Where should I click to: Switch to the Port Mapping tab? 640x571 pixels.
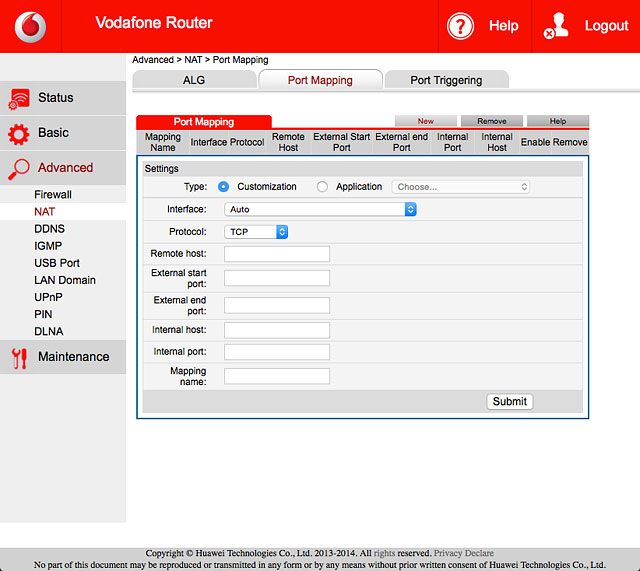pyautogui.click(x=320, y=80)
